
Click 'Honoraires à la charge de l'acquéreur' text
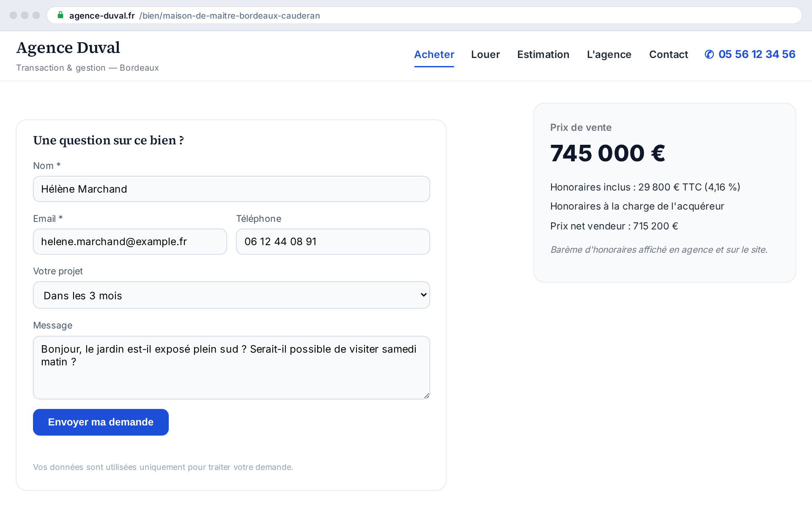tap(637, 206)
